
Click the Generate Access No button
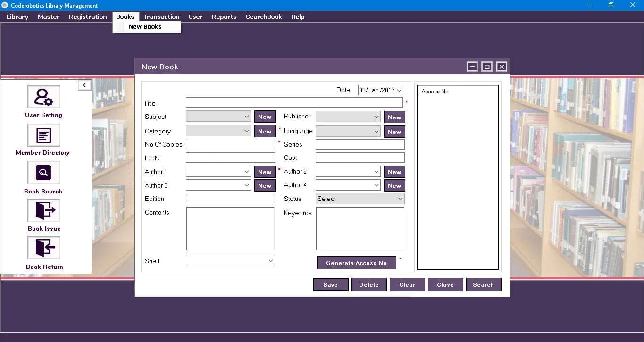pos(356,263)
